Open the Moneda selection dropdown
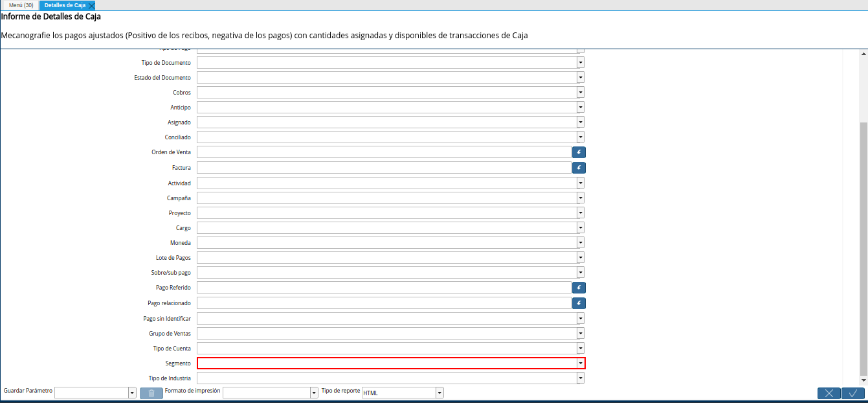Screen dimensions: 868x403 579,242
